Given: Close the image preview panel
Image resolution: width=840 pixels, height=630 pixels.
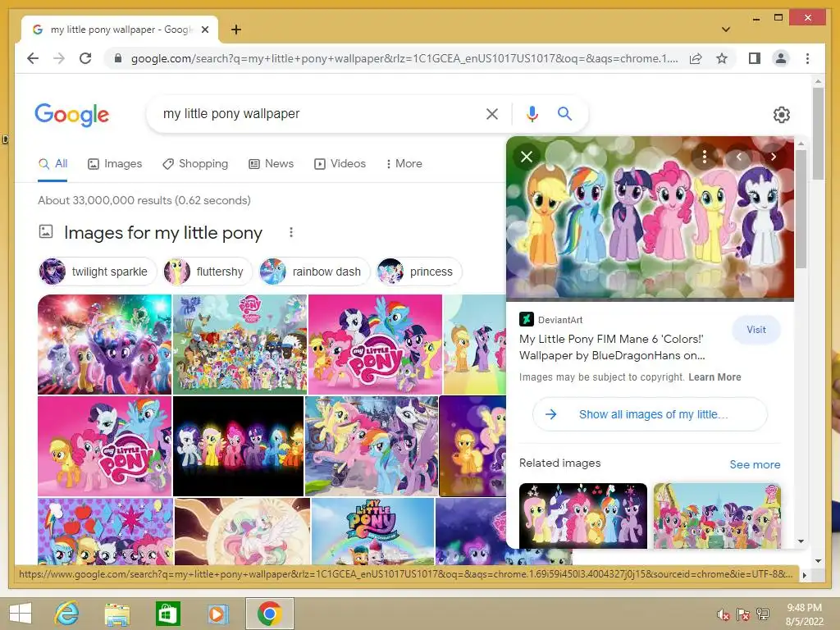Looking at the screenshot, I should (x=527, y=157).
